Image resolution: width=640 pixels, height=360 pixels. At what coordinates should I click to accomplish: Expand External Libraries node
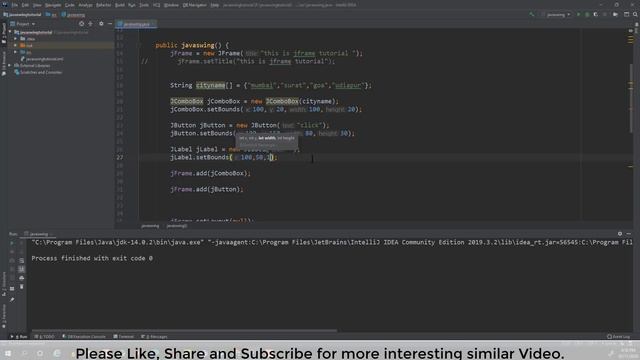10,65
